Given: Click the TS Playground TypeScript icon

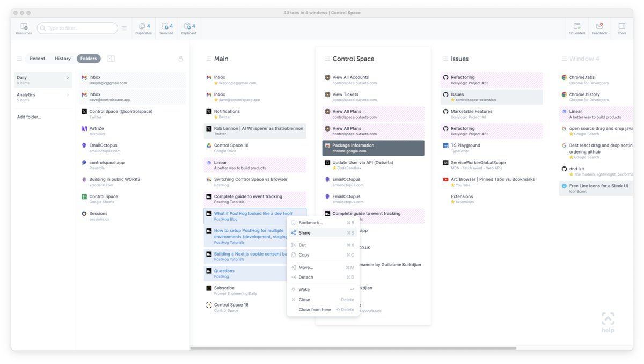Looking at the screenshot, I should pyautogui.click(x=445, y=145).
